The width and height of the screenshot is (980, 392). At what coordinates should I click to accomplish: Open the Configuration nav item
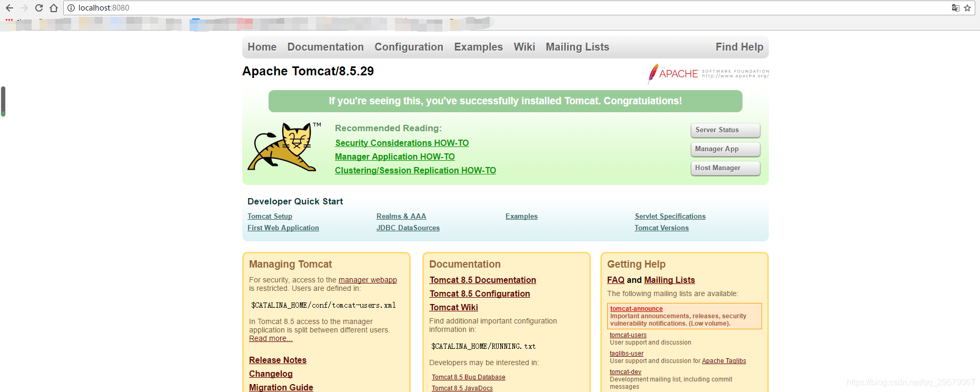click(x=409, y=47)
